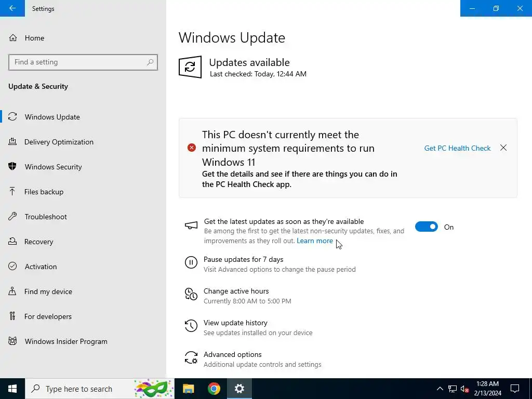Viewport: 532px width, 399px height.
Task: Select Find my device in sidebar
Action: point(83,291)
